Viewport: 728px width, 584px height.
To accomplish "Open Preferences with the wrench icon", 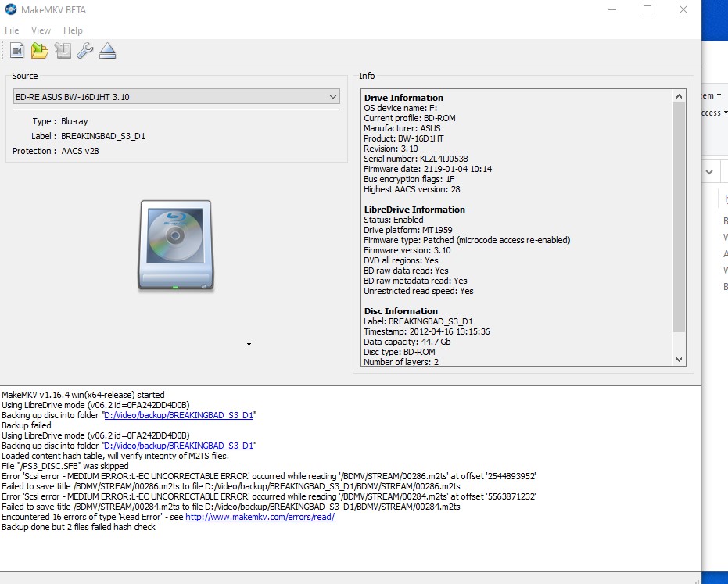I will (85, 50).
